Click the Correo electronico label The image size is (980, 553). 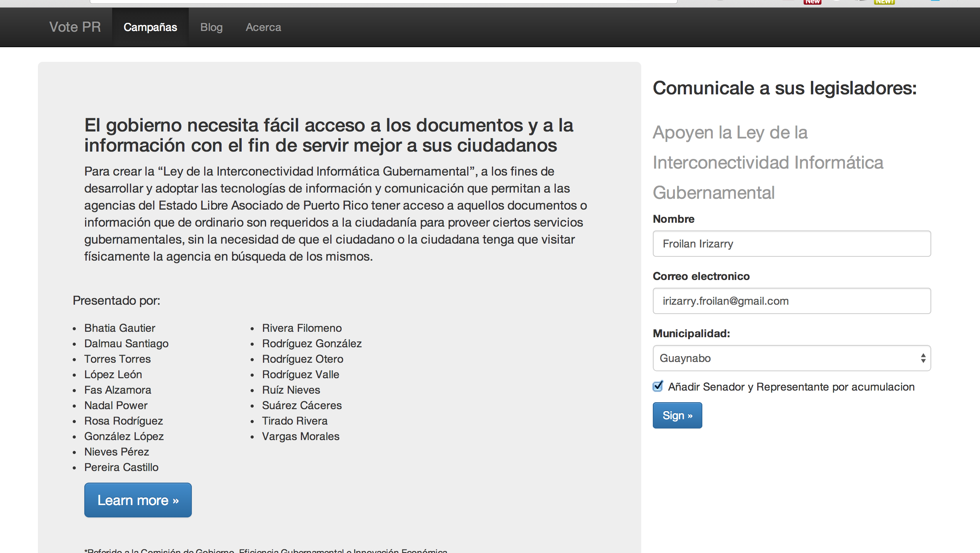701,276
